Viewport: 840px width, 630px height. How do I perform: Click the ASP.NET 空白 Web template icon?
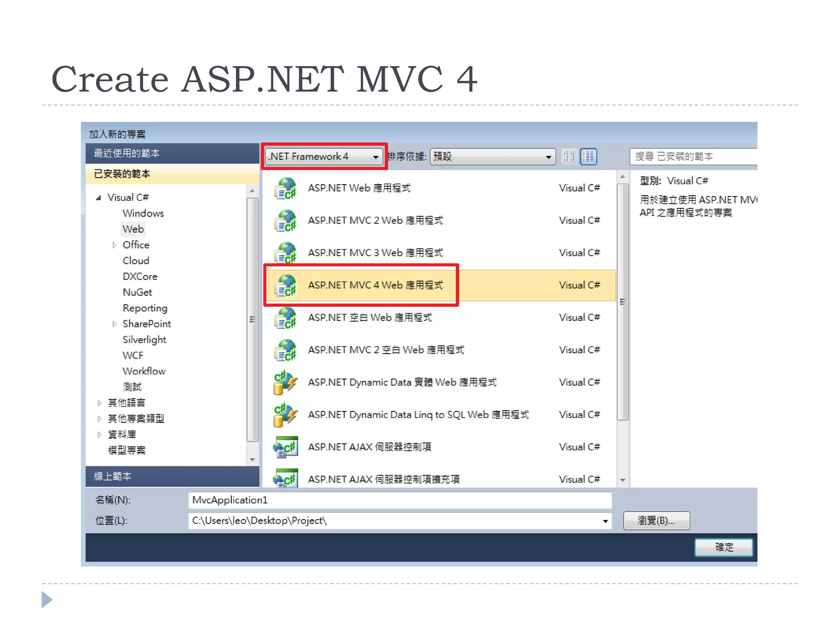pyautogui.click(x=285, y=317)
